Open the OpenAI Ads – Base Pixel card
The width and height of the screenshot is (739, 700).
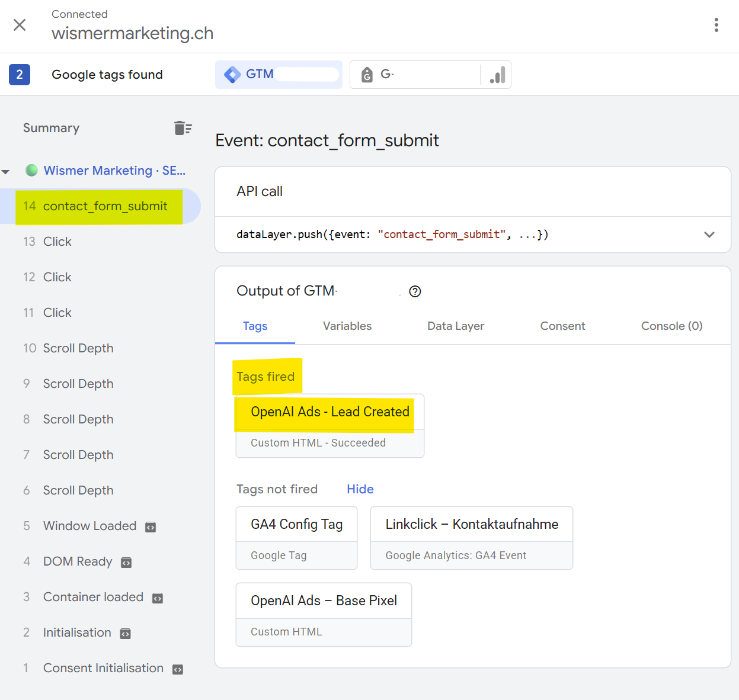pos(324,615)
